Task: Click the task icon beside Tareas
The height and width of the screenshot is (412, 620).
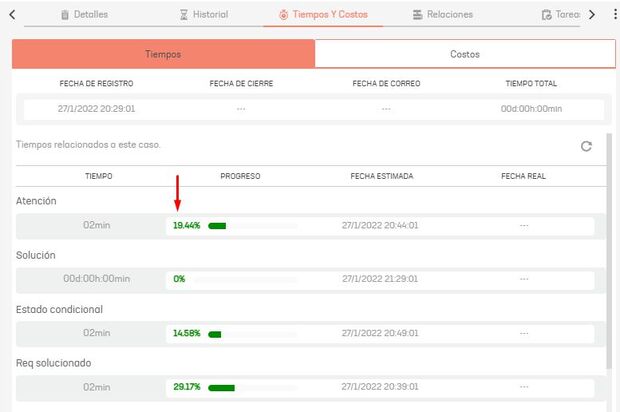Action: click(546, 15)
